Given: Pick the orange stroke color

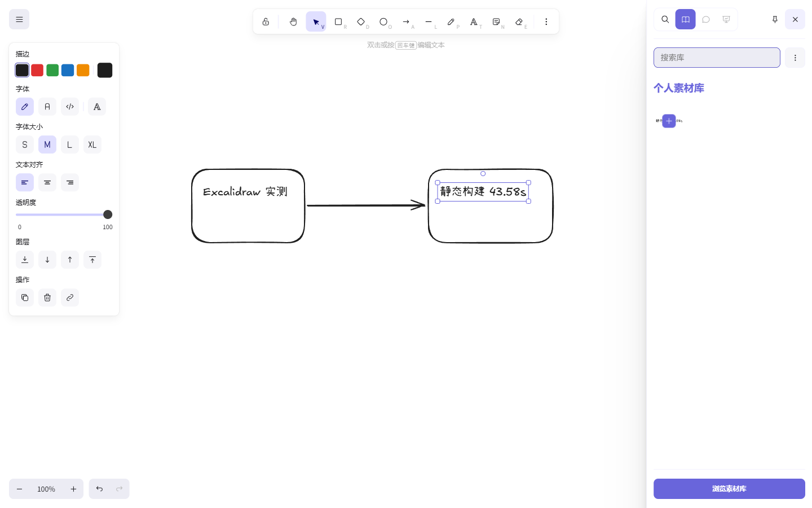Looking at the screenshot, I should click(x=83, y=70).
